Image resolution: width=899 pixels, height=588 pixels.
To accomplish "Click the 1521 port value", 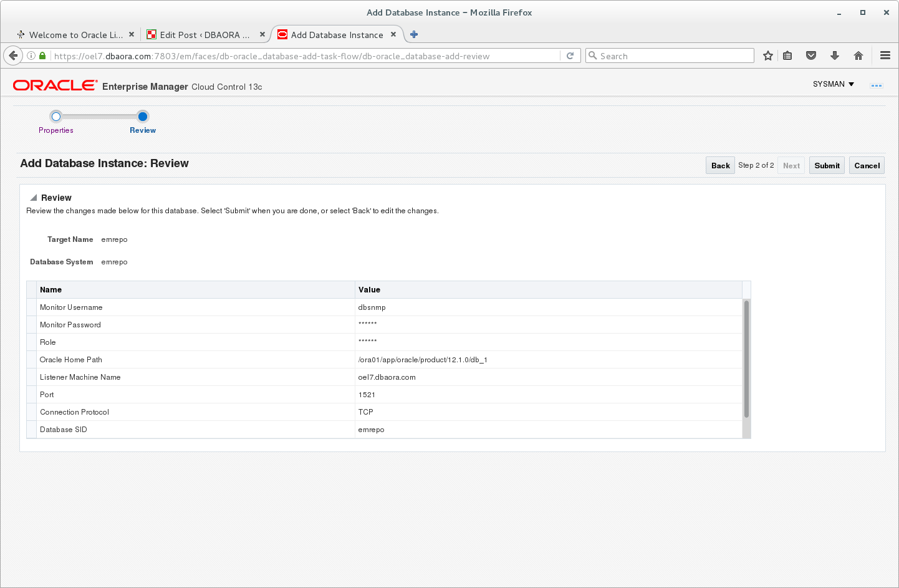I will (367, 395).
